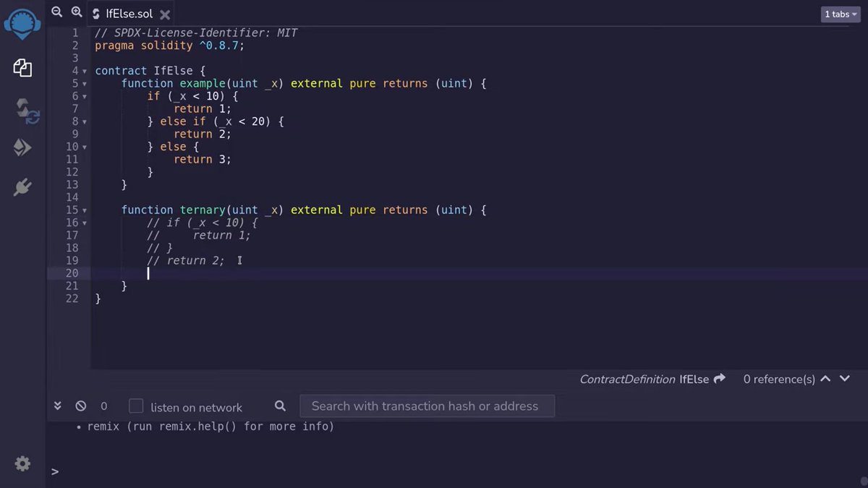Screen dimensions: 868x488
Task: Open the Plugin Manager
Action: 22,187
